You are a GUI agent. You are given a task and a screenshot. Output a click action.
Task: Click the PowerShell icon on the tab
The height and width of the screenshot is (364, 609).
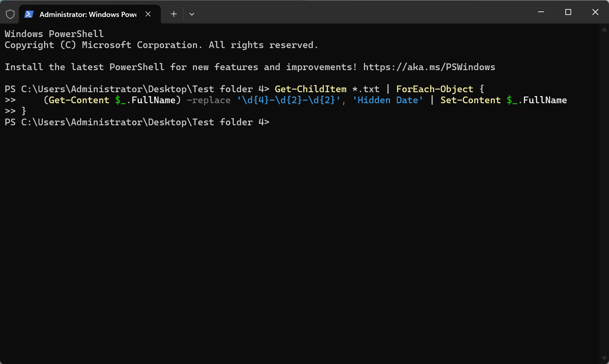point(28,14)
